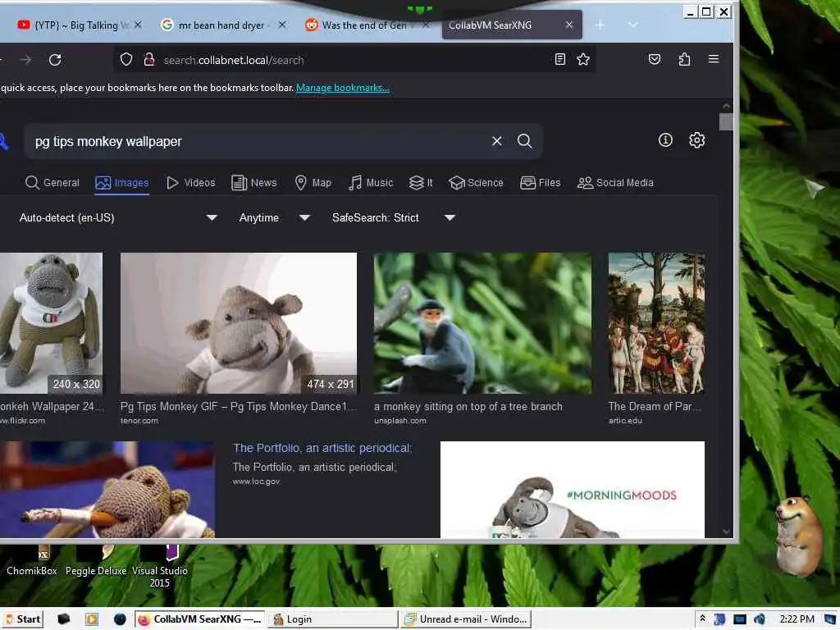Select the Images search category
The width and height of the screenshot is (840, 630).
(x=121, y=183)
